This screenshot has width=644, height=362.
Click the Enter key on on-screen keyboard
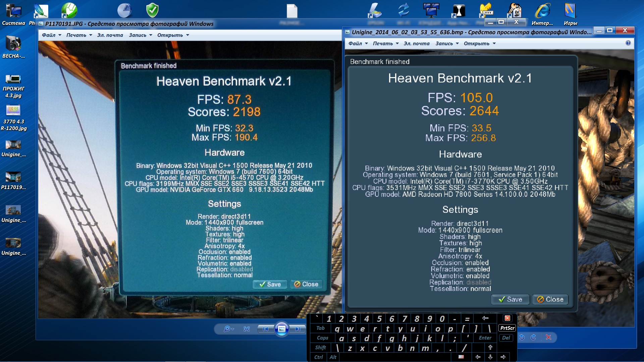485,338
